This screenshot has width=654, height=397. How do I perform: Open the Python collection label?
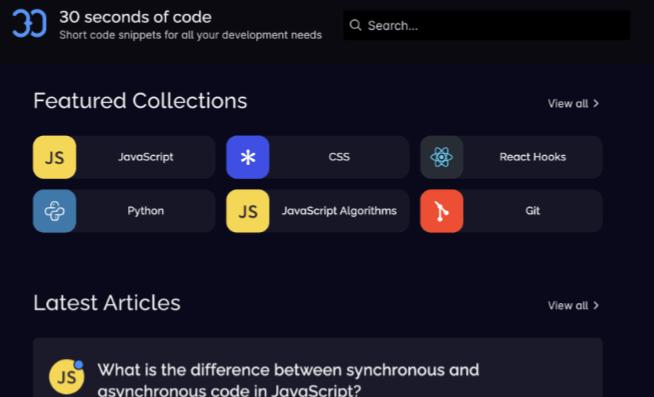[146, 211]
